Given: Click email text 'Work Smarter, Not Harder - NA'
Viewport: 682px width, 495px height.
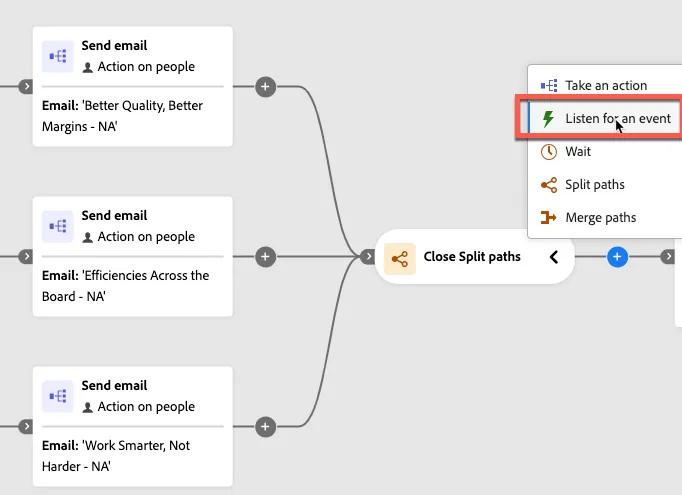Looking at the screenshot, I should tap(116, 456).
